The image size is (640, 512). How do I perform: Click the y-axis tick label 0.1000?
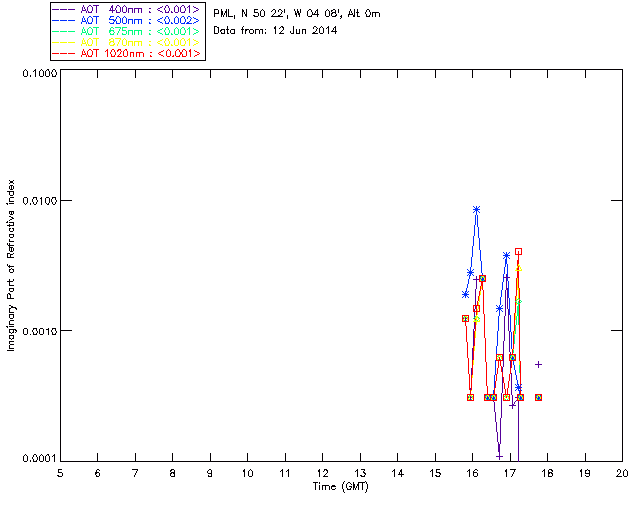pos(40,73)
